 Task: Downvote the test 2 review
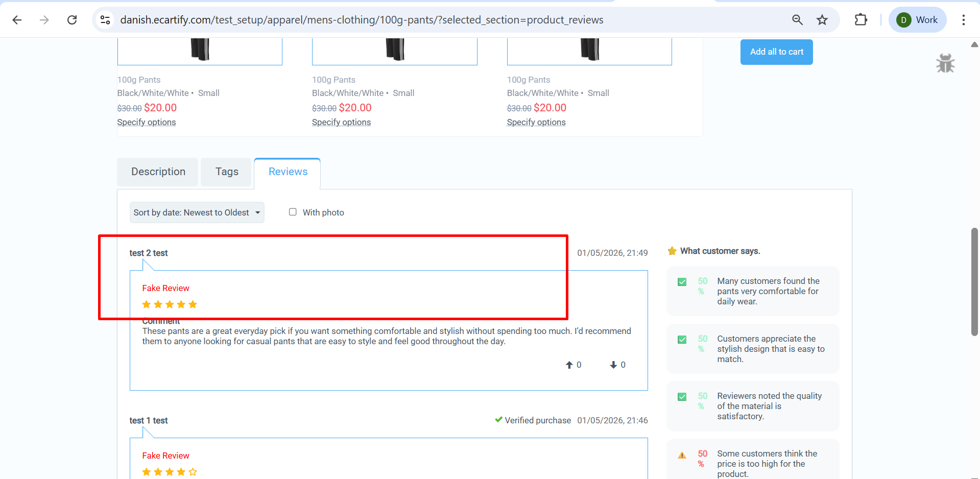(x=613, y=365)
